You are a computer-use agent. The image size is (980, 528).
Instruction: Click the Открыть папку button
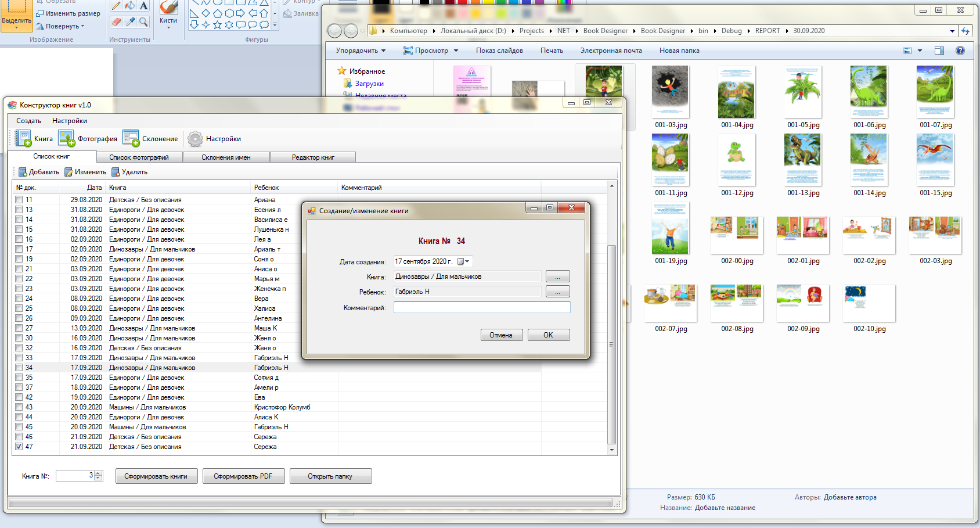[x=331, y=476]
